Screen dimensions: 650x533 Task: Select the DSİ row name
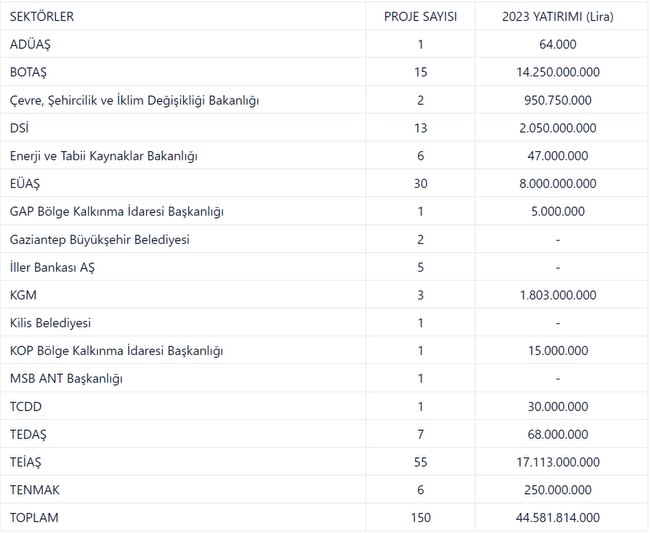[19, 128]
